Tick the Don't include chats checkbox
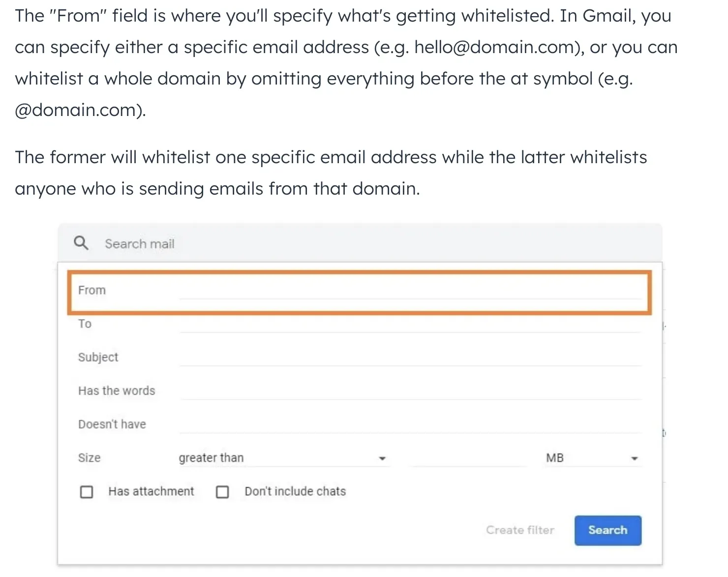Image resolution: width=728 pixels, height=577 pixels. pyautogui.click(x=222, y=492)
